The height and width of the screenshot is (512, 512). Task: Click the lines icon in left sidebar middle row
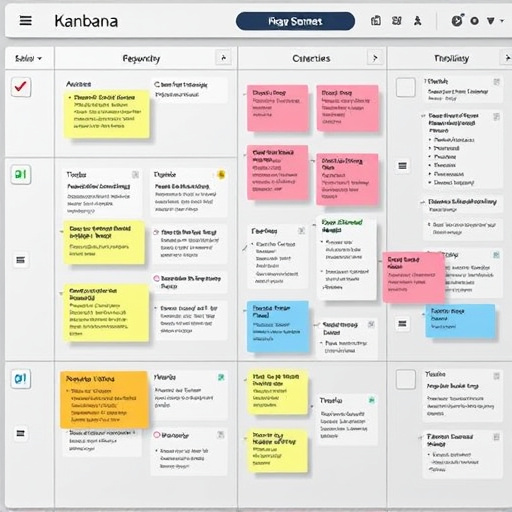coord(21,260)
